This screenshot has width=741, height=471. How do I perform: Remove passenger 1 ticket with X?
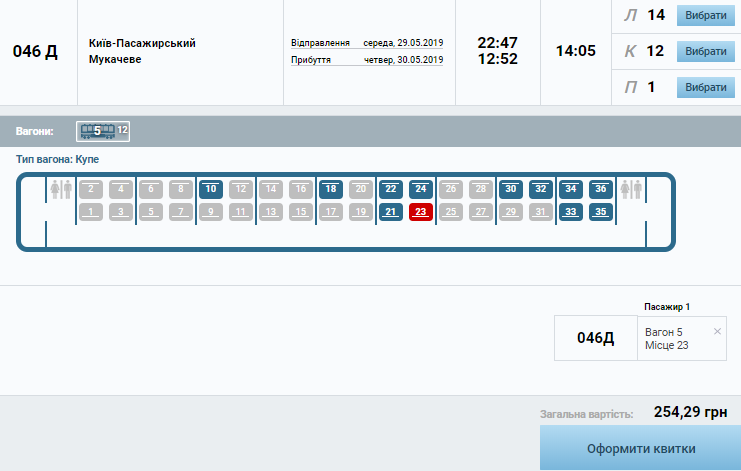(717, 331)
